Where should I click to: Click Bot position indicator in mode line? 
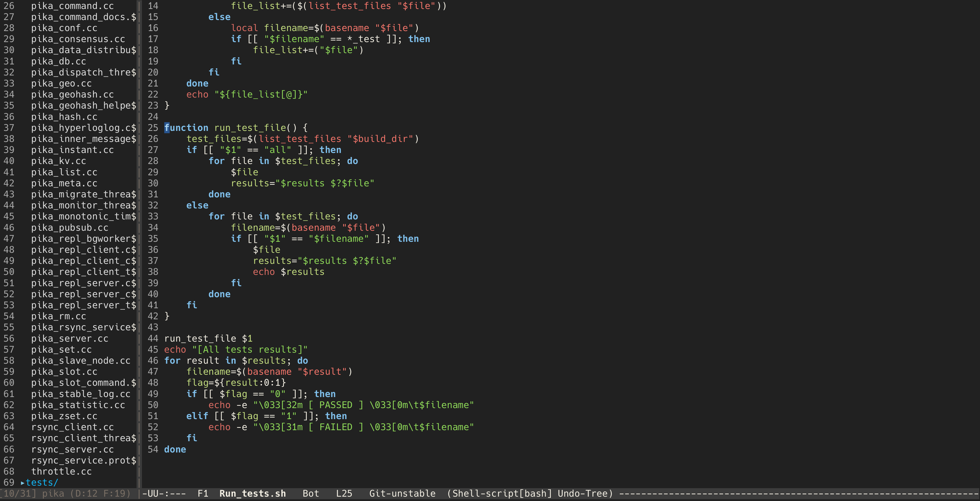point(310,494)
